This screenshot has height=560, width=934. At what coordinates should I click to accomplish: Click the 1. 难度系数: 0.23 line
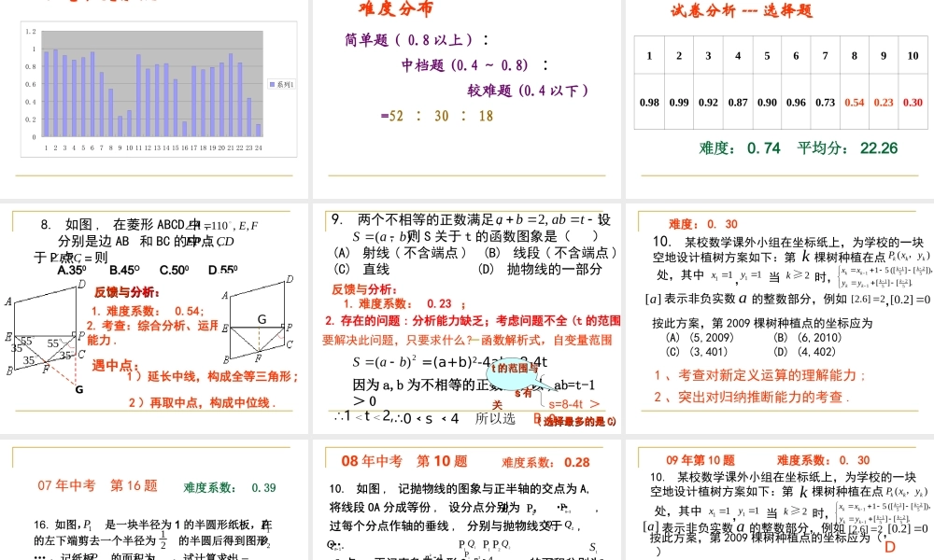click(x=404, y=304)
